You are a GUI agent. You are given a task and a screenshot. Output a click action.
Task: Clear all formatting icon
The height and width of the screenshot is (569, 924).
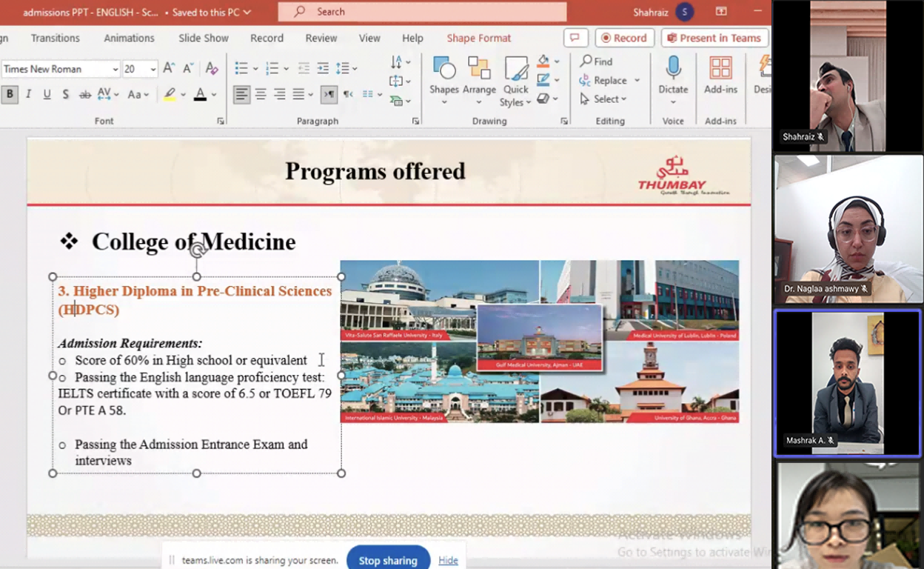point(212,69)
